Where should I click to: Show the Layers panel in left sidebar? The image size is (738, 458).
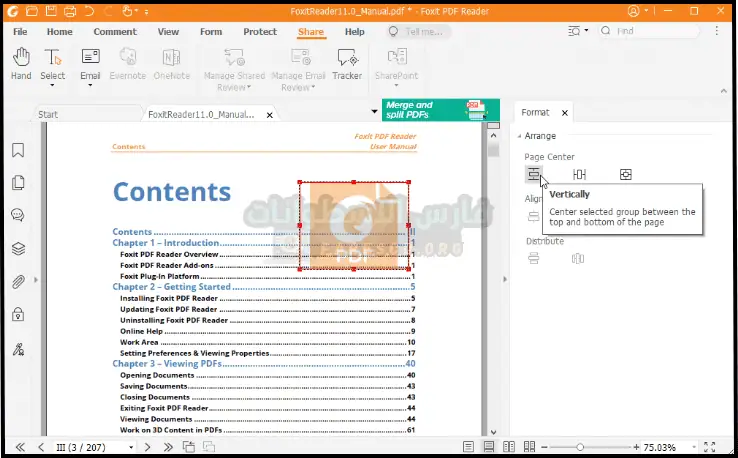[x=18, y=249]
